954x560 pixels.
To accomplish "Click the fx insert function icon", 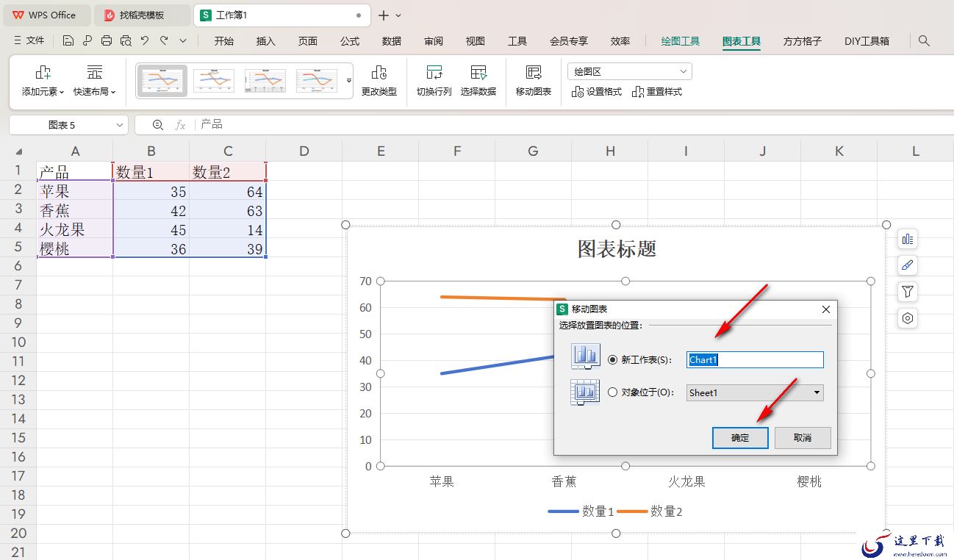I will 180,125.
